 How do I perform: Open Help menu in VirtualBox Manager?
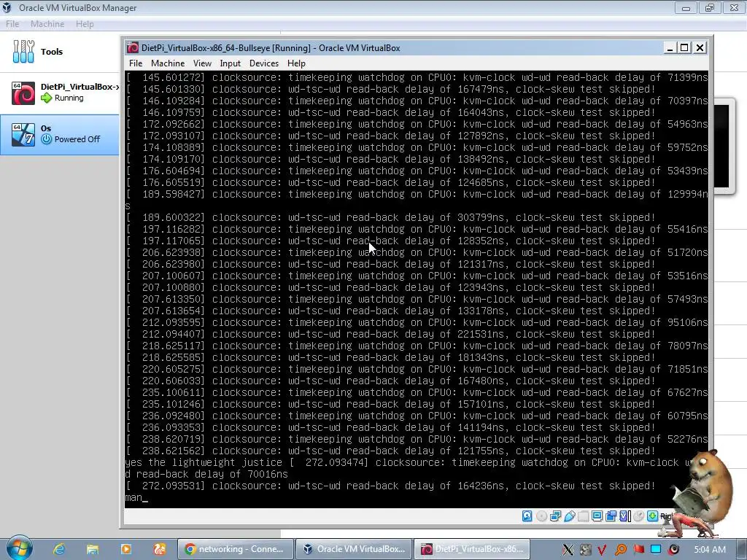(85, 24)
